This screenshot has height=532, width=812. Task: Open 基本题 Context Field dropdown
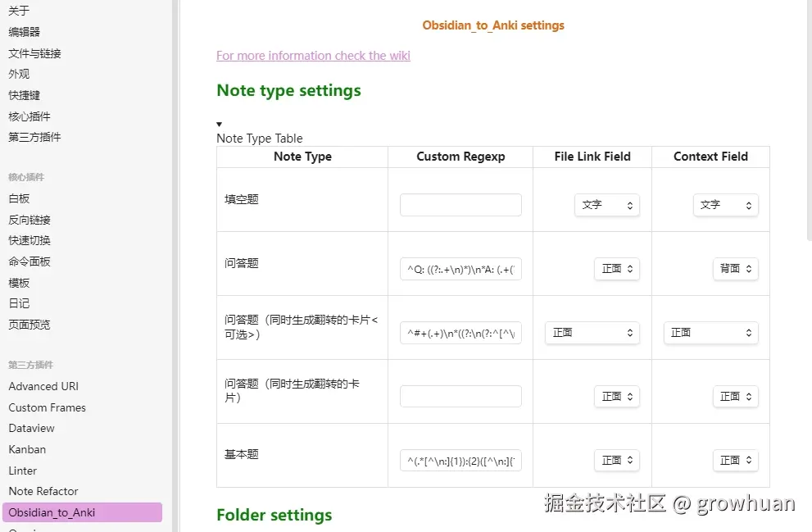click(735, 461)
